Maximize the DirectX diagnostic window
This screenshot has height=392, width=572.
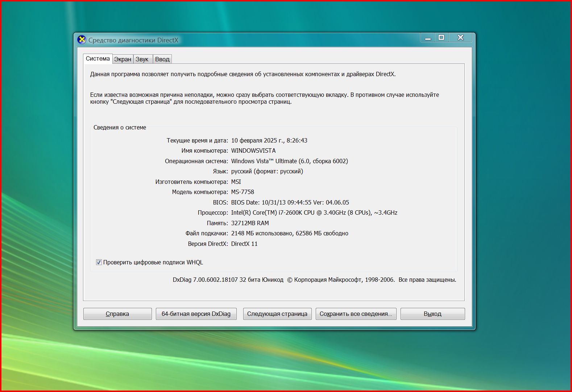[441, 38]
